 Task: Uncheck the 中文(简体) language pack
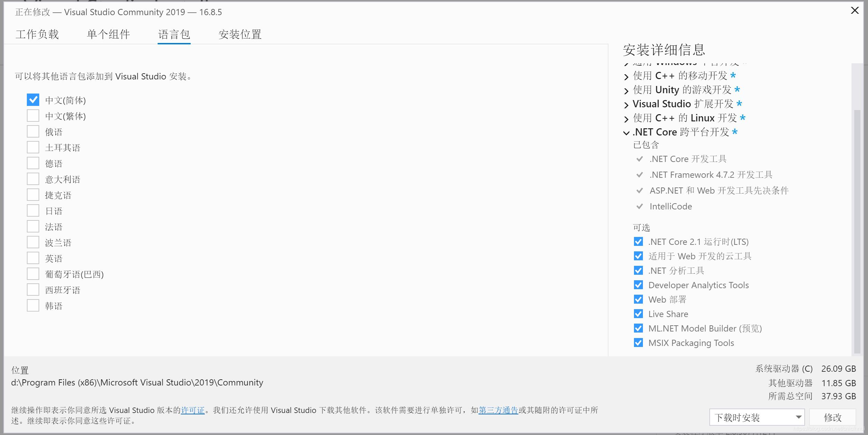[x=33, y=100]
